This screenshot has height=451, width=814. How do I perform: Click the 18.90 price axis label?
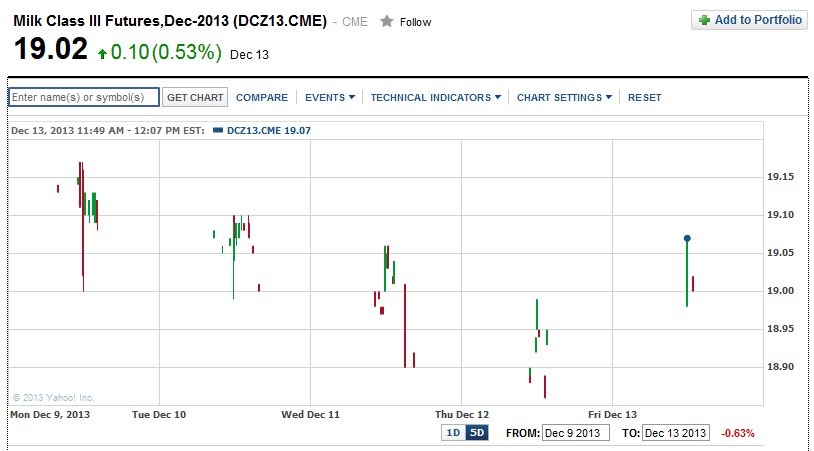[x=780, y=367]
